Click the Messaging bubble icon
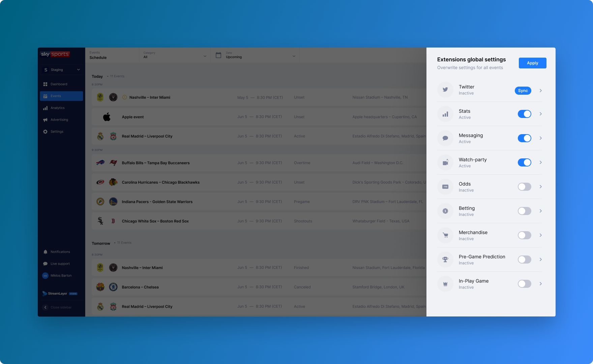593x364 pixels. [445, 138]
